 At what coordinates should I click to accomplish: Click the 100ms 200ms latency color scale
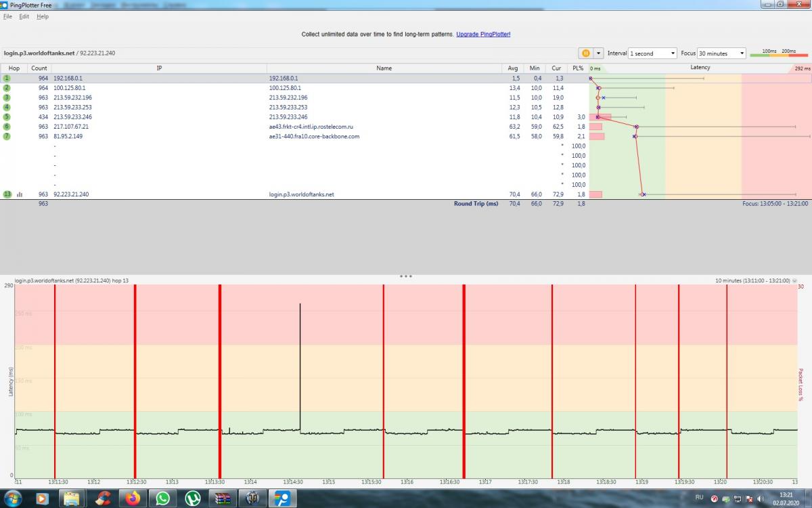point(778,54)
